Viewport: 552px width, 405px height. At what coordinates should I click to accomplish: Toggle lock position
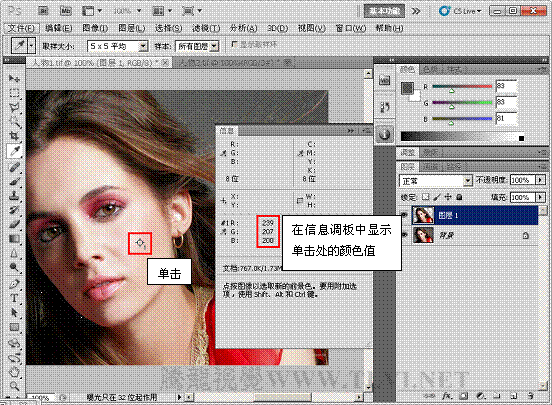448,197
